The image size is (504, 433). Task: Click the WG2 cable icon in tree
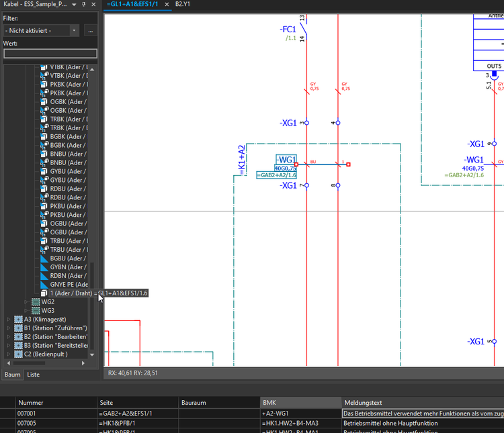[36, 302]
